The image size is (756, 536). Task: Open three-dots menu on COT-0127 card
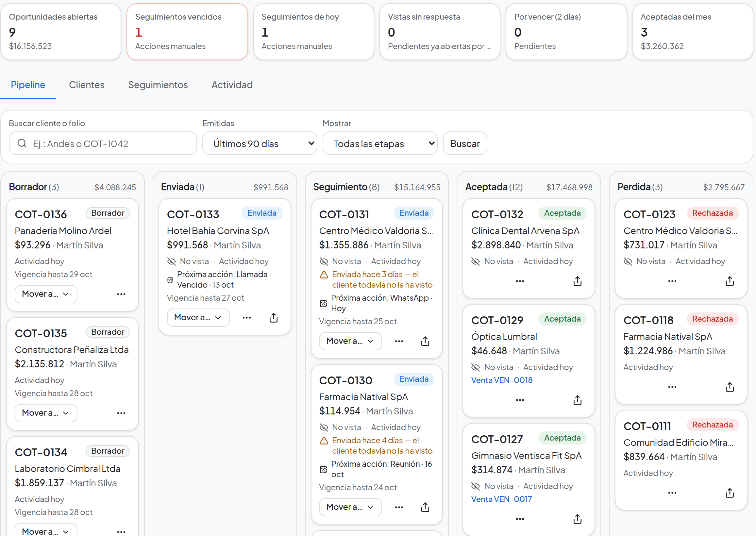click(520, 519)
